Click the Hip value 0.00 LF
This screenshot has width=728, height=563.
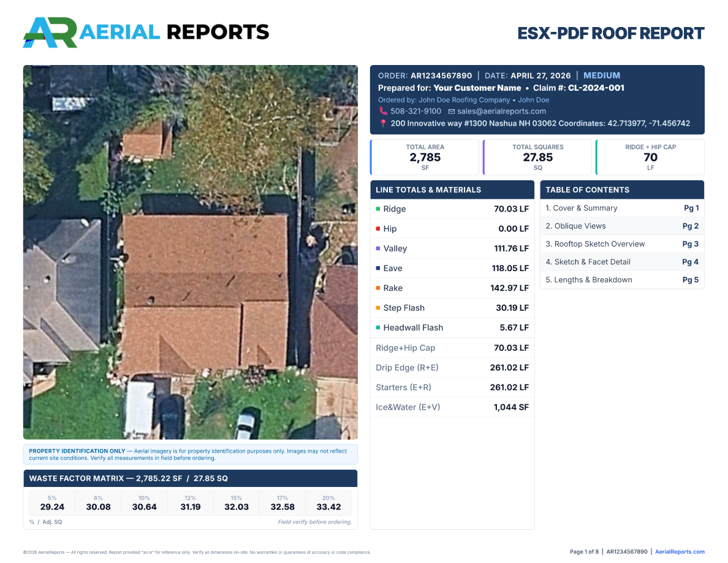514,229
